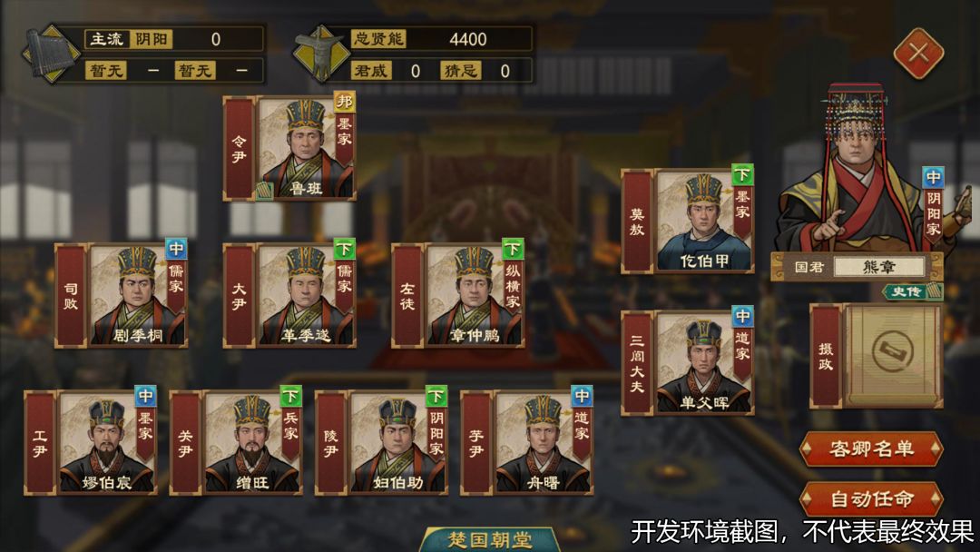
Task: Open minister 章仲鹏 portrait card
Action: pos(475,296)
